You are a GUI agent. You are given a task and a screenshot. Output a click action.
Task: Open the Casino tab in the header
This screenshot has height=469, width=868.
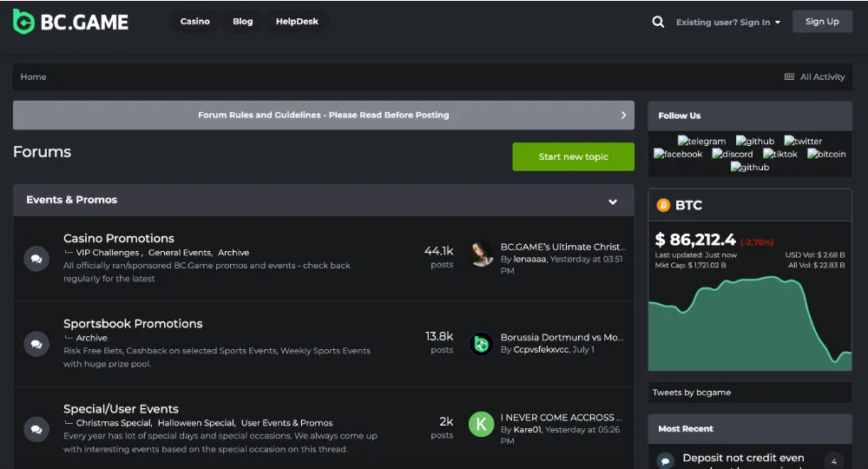pyautogui.click(x=194, y=22)
